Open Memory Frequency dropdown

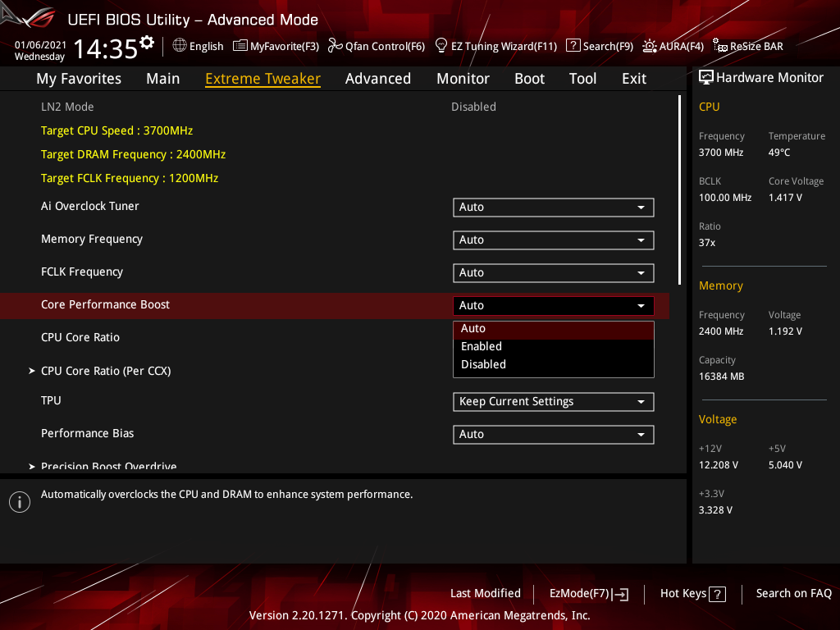coord(554,240)
